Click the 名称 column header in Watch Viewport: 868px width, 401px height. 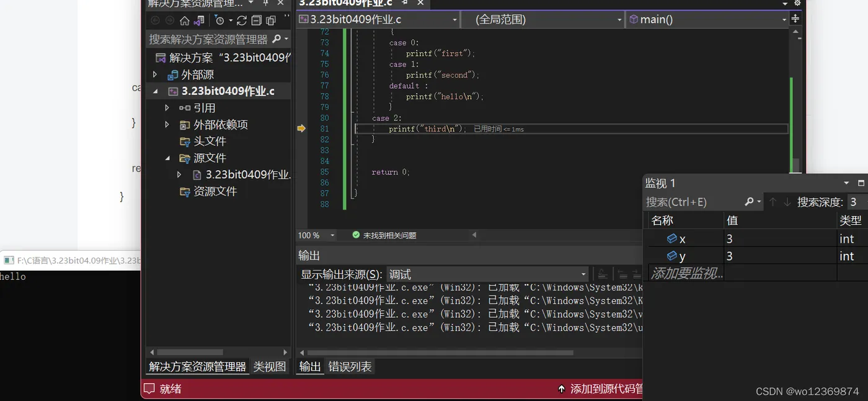pos(685,220)
